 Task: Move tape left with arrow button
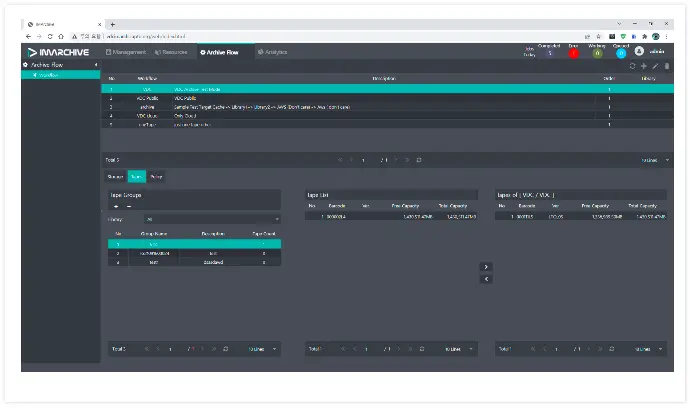[x=486, y=279]
